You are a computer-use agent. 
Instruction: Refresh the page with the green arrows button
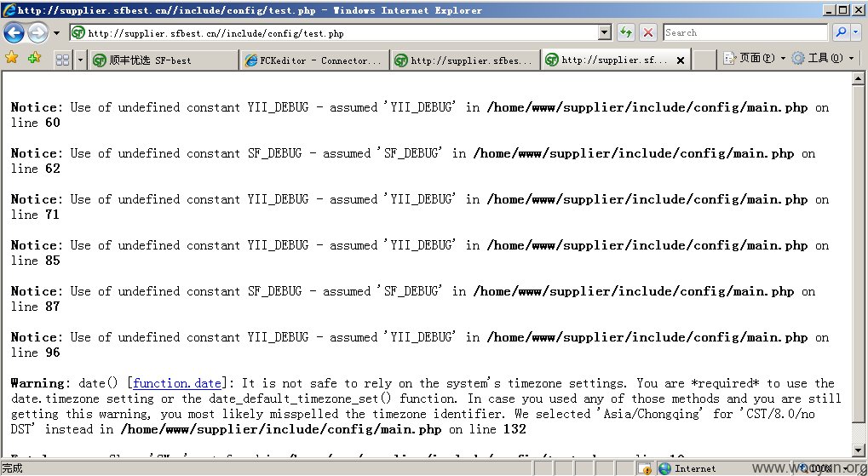tap(625, 32)
